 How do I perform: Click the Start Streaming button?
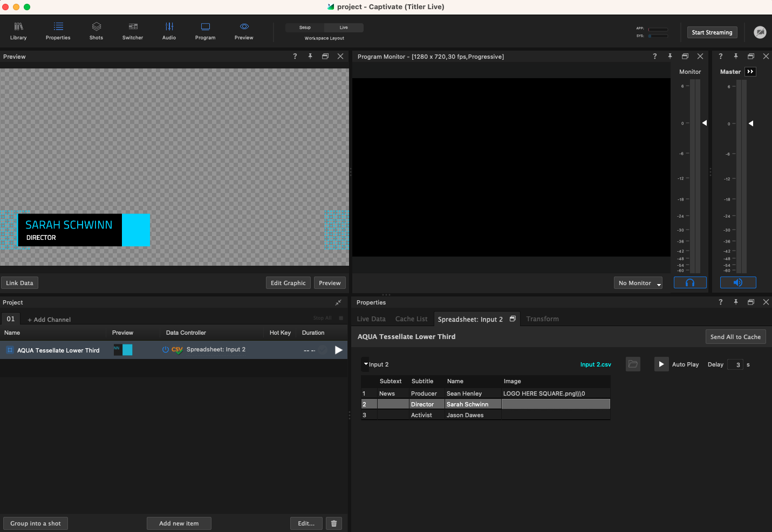712,32
